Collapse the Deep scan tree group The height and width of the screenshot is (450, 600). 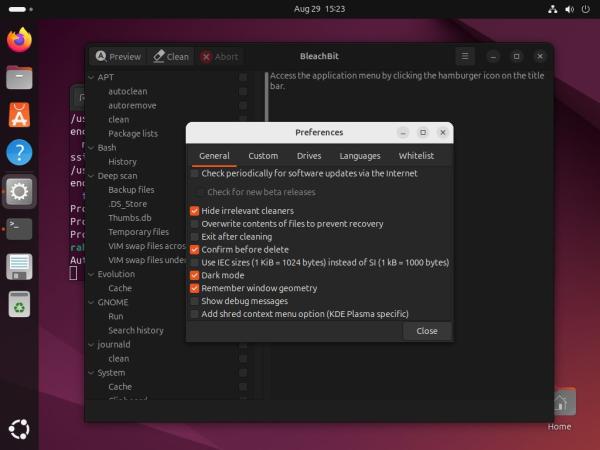91,175
